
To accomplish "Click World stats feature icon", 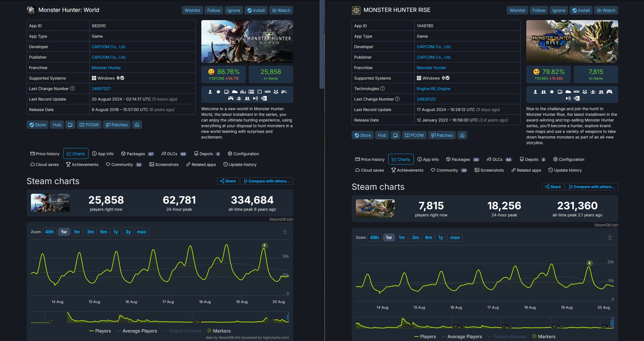I will [243, 92].
